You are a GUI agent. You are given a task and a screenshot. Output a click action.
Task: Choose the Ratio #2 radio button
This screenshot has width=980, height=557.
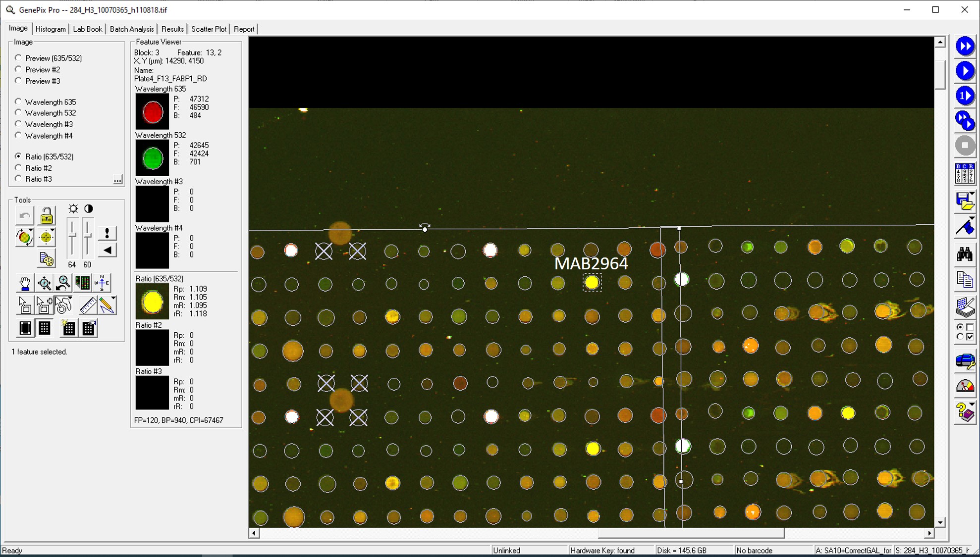[18, 168]
